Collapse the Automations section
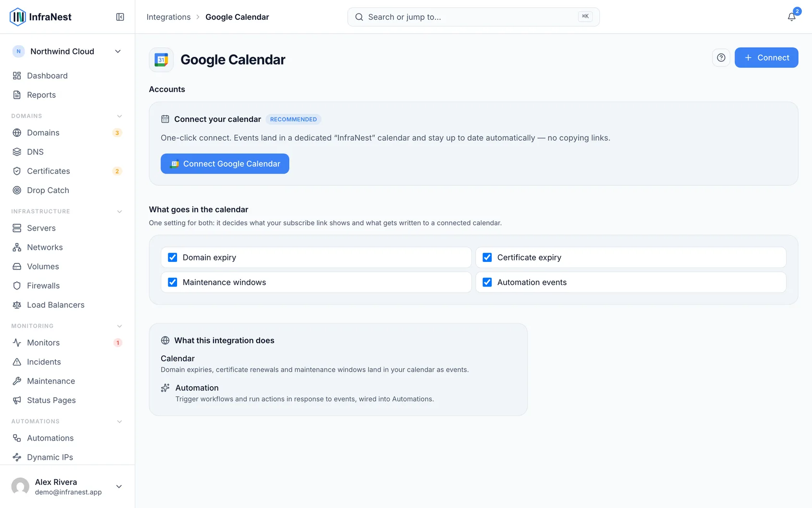The image size is (812, 508). coord(119,421)
